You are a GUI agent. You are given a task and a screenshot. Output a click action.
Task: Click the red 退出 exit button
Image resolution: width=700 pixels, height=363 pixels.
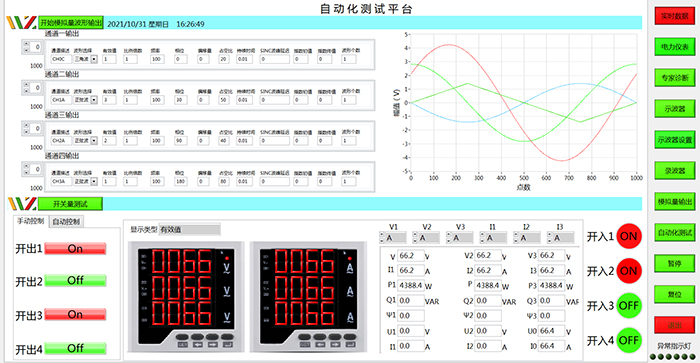[x=675, y=325]
